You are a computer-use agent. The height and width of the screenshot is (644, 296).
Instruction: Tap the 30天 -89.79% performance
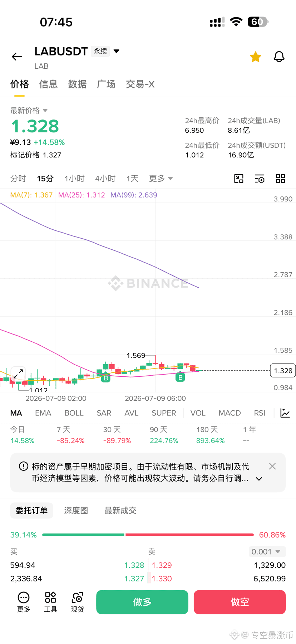pyautogui.click(x=117, y=435)
